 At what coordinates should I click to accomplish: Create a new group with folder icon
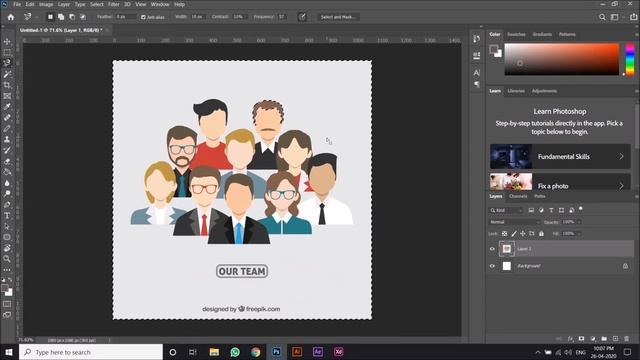[604, 339]
